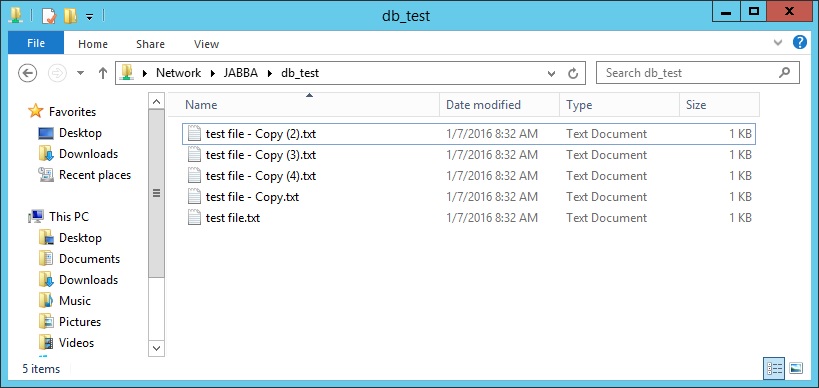The width and height of the screenshot is (819, 388).
Task: Select file test file - Copy (2).txt
Action: (469, 134)
